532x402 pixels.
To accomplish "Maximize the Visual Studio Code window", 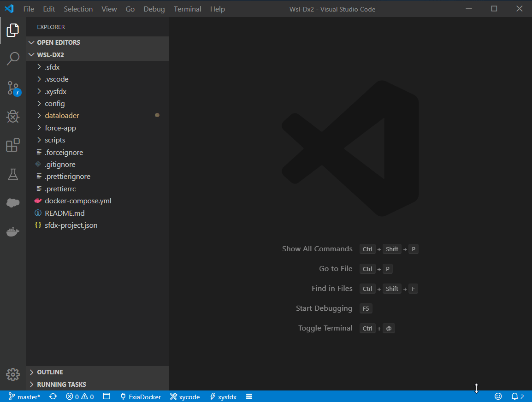I will coord(494,9).
